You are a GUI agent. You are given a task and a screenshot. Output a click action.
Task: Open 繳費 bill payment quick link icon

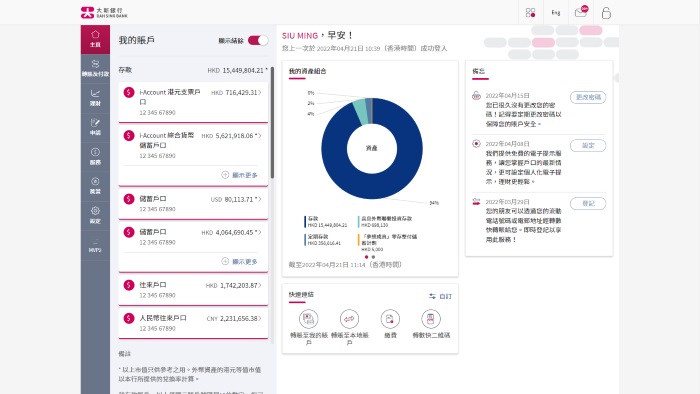tap(390, 319)
